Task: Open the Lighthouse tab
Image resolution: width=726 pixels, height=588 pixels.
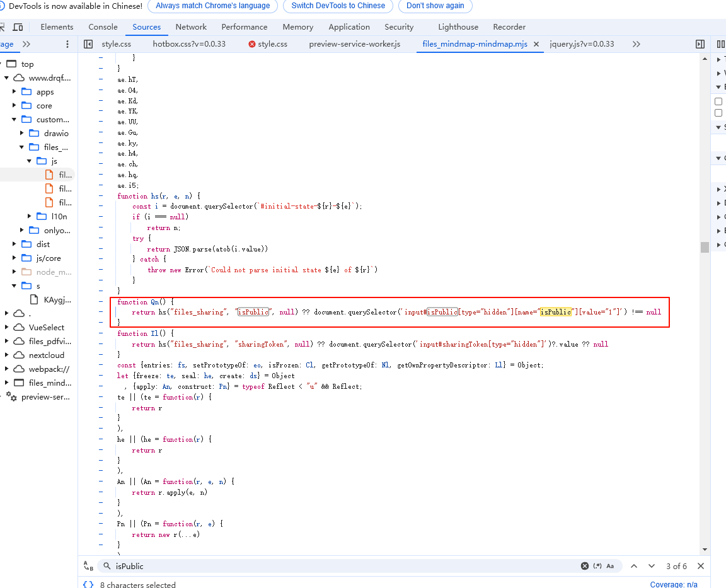Action: 458,27
